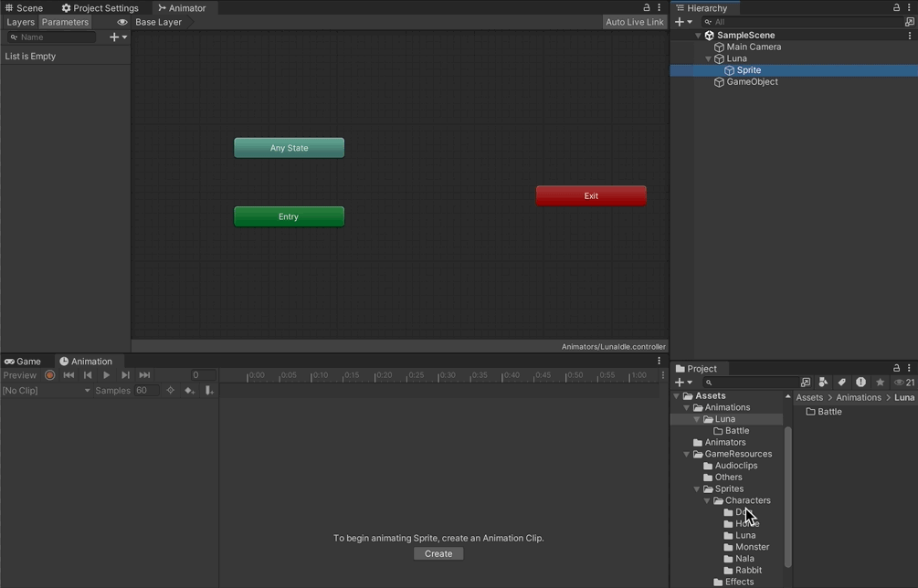The height and width of the screenshot is (588, 918).
Task: Toggle Preview mode in Animation window
Action: (19, 375)
